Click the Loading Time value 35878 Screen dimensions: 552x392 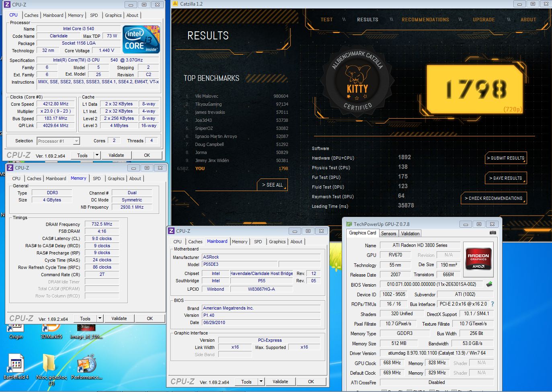406,205
